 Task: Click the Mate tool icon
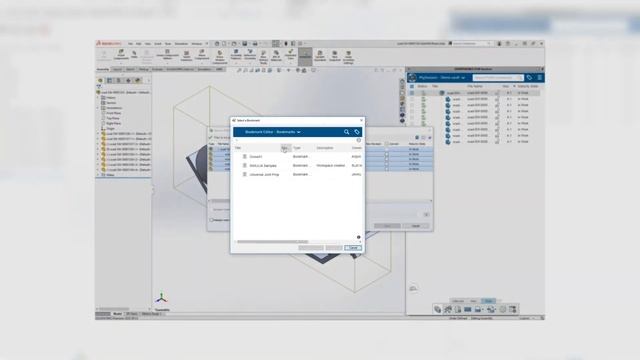pyautogui.click(x=134, y=55)
